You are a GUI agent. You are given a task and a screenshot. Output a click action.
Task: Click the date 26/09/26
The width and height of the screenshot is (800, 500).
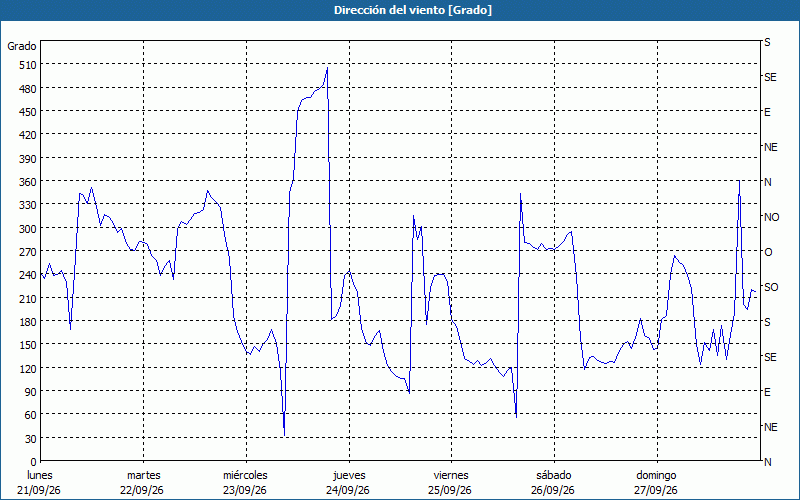point(553,490)
